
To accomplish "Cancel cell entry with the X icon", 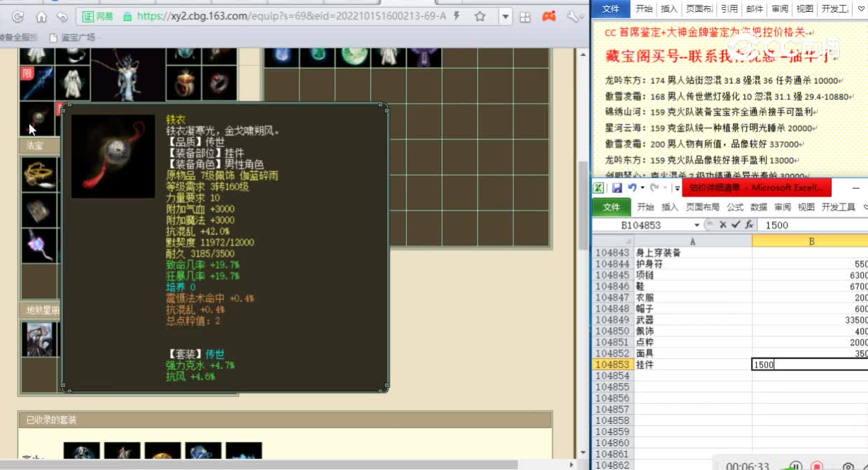I will click(723, 225).
